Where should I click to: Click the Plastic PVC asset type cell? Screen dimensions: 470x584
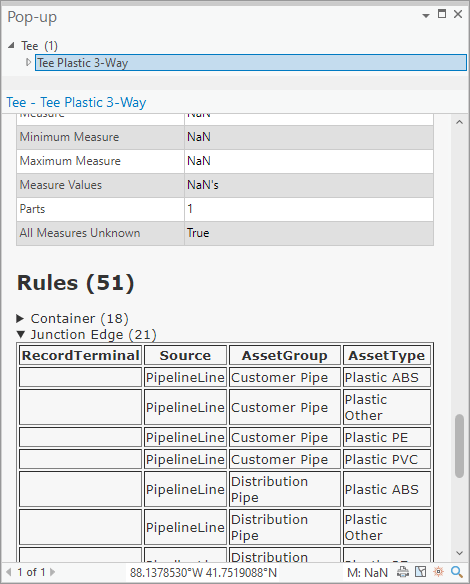(x=387, y=459)
